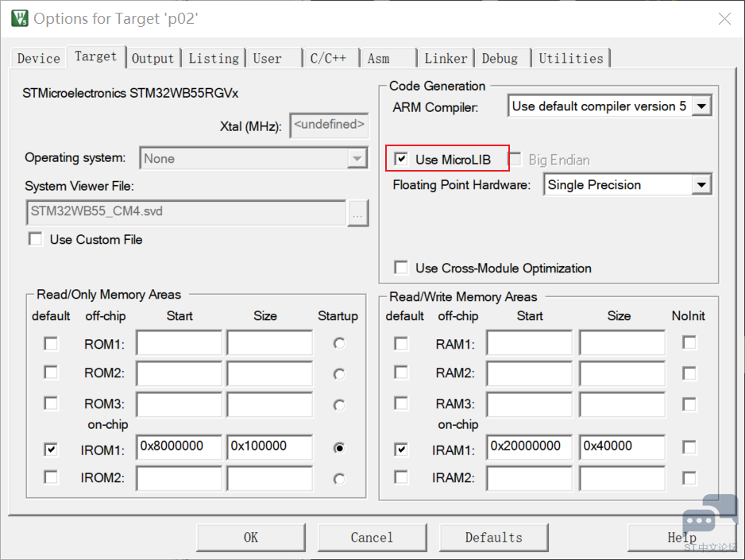Open the Help button

(681, 538)
